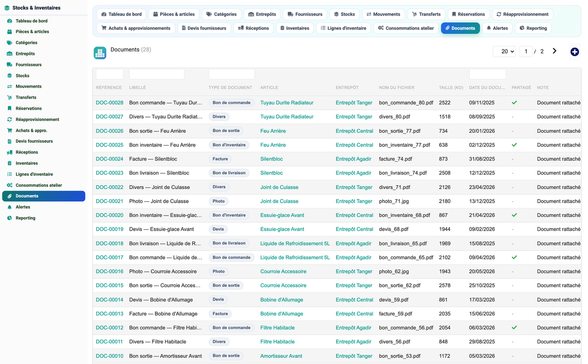The image size is (588, 364).
Task: Open article link Liquide de Refroidissement 5L for DOC-00018
Action: (x=295, y=243)
